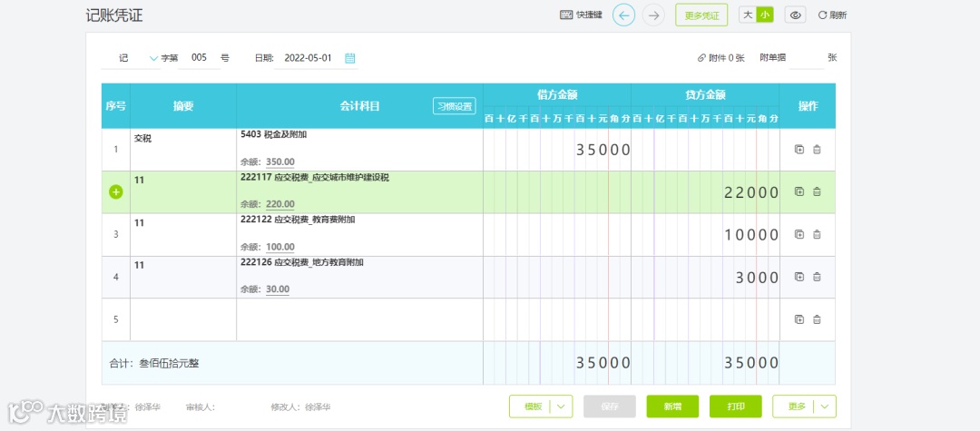Click the empty account cell in row 5
980x431 pixels.
359,319
